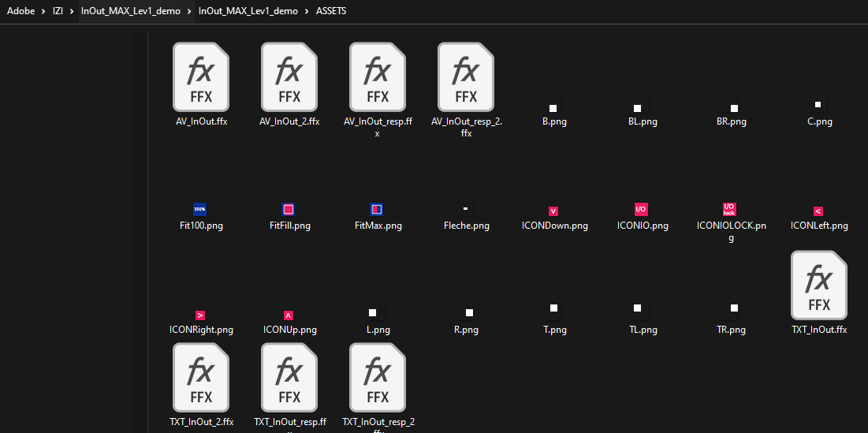Select the ICONIOLOCK.png I/O lock icon

coord(729,209)
